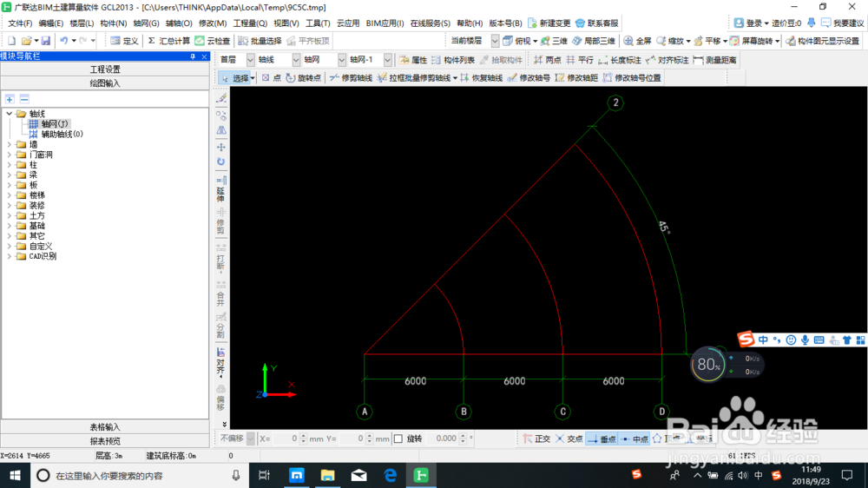The width and height of the screenshot is (868, 488).
Task: Toggle the 旋转 rotation checkbox
Action: 398,439
